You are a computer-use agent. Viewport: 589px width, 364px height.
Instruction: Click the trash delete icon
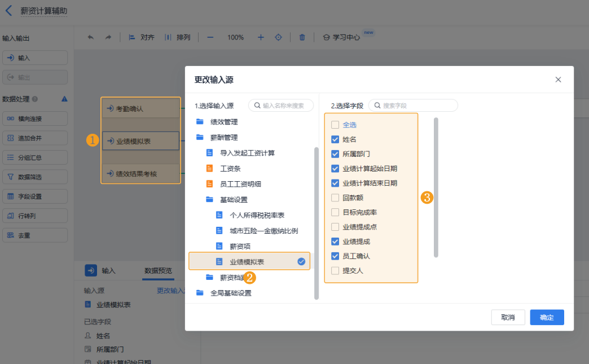click(x=302, y=37)
